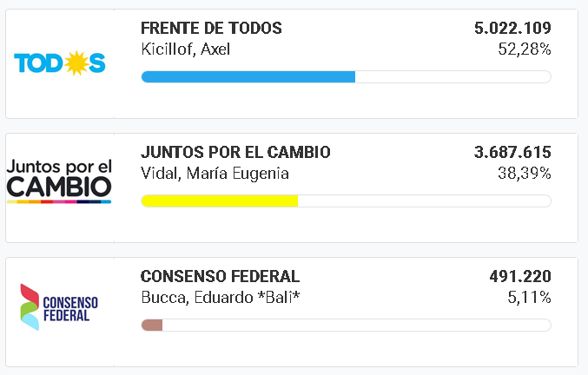Select the CONSENSO FEDERAL party heading
This screenshot has width=588, height=375.
pyautogui.click(x=220, y=277)
